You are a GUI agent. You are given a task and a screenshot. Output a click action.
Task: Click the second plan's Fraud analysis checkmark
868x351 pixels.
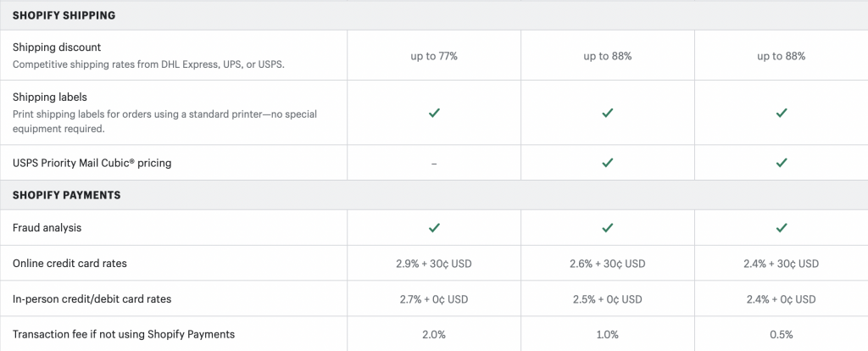pyautogui.click(x=607, y=227)
